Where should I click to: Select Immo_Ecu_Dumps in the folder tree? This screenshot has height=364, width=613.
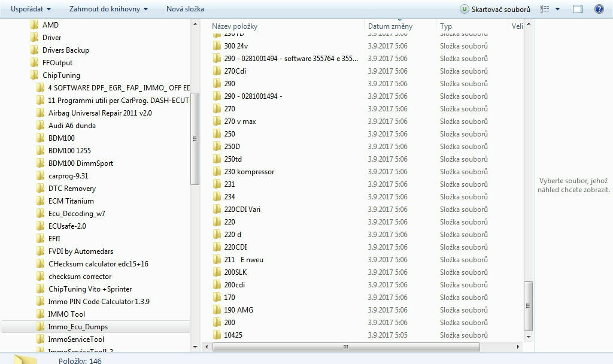click(x=78, y=327)
